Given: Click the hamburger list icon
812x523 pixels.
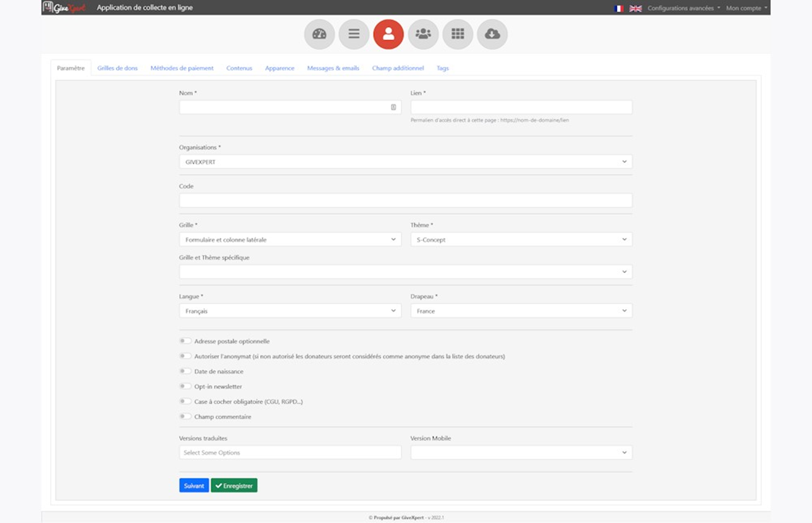Looking at the screenshot, I should pyautogui.click(x=354, y=34).
